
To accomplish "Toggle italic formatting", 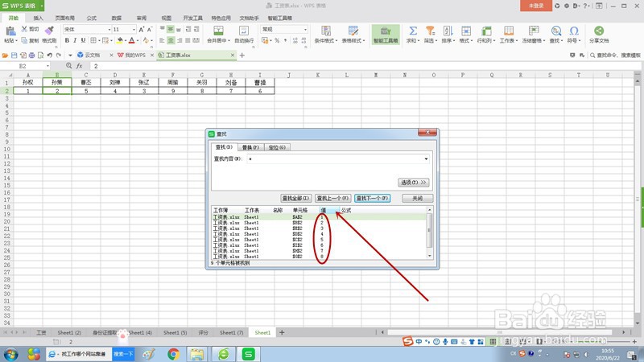I will click(x=75, y=40).
